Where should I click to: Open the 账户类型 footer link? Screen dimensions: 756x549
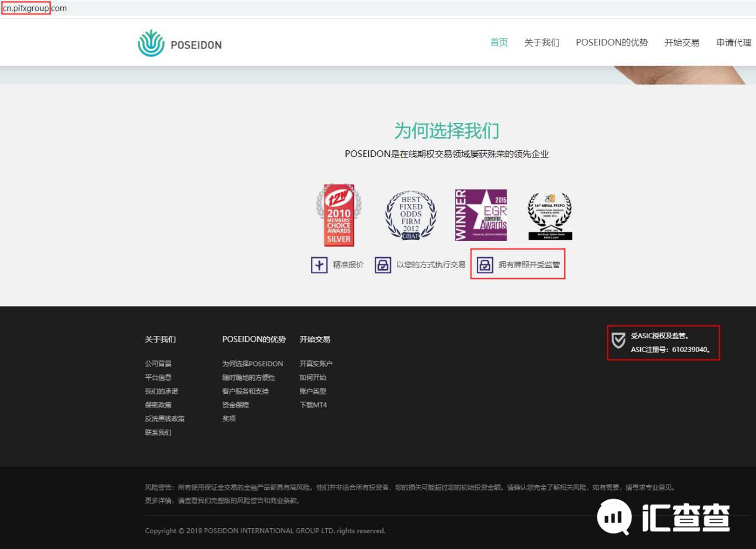[x=313, y=391]
